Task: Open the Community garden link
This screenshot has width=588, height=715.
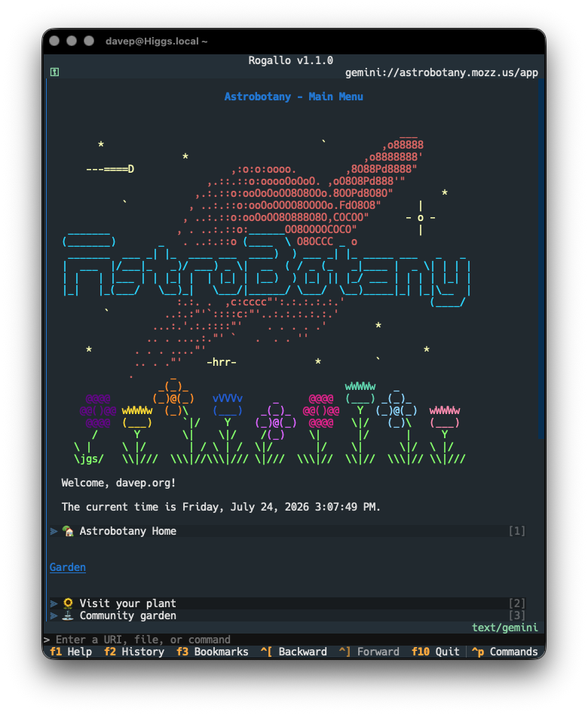Action: tap(128, 615)
